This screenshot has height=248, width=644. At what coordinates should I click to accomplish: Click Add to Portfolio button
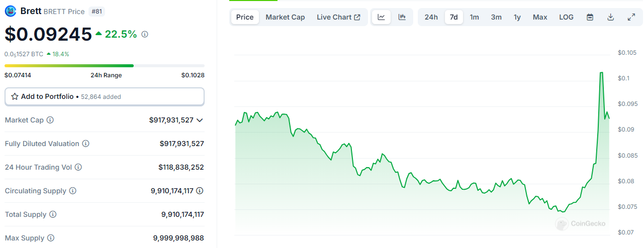(104, 96)
